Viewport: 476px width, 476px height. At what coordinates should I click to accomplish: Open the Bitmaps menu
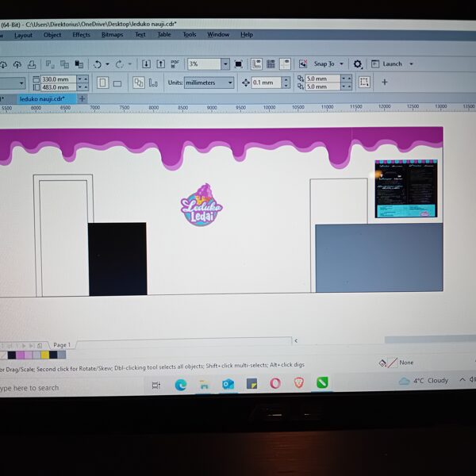pos(112,35)
